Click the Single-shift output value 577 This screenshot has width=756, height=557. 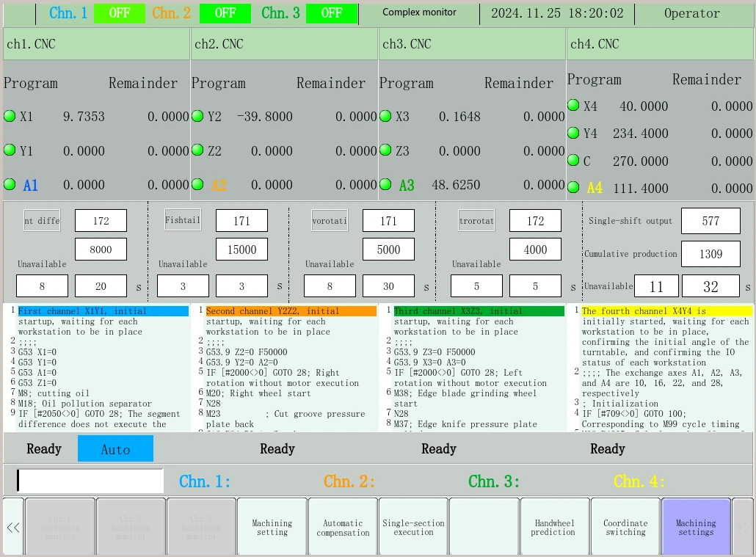pos(710,221)
